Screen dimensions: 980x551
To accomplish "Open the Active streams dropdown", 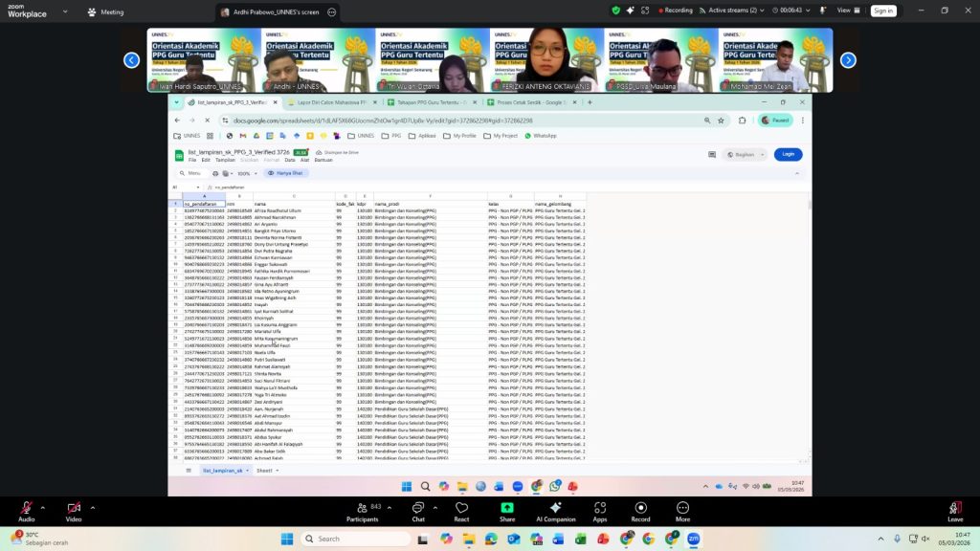I will click(737, 11).
